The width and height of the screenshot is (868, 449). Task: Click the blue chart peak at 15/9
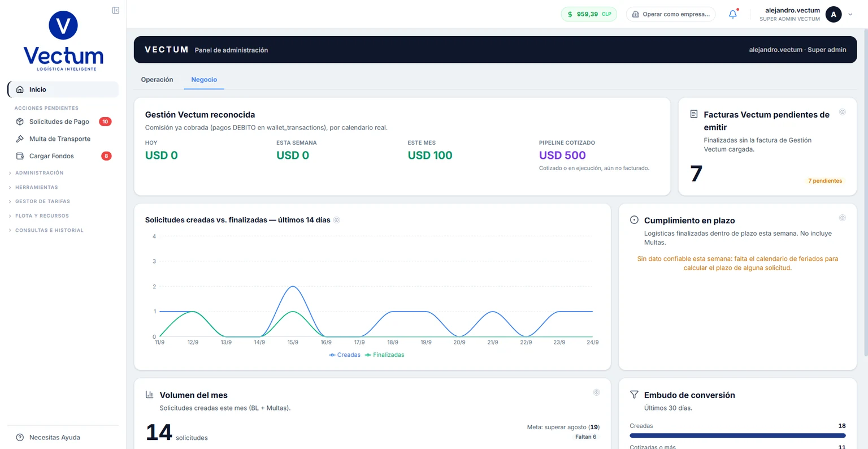(293, 287)
